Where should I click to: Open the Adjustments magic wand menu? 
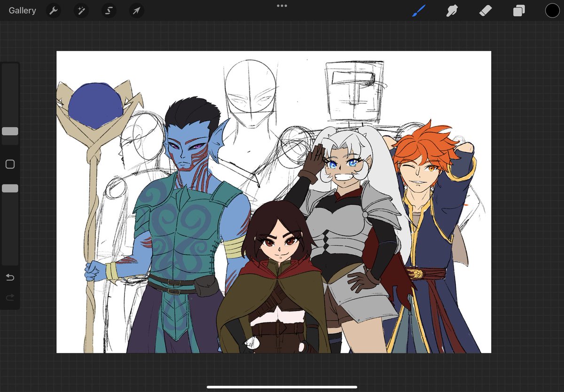(x=81, y=10)
